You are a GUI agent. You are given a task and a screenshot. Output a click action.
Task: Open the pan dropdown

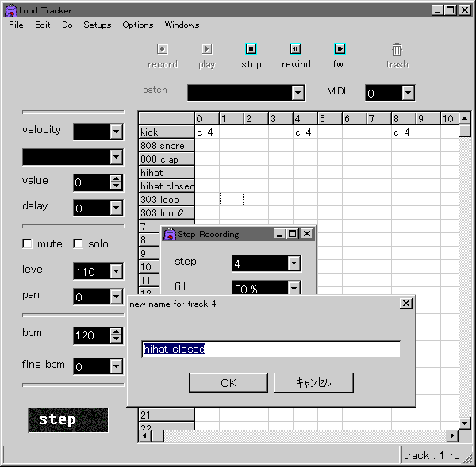(117, 297)
